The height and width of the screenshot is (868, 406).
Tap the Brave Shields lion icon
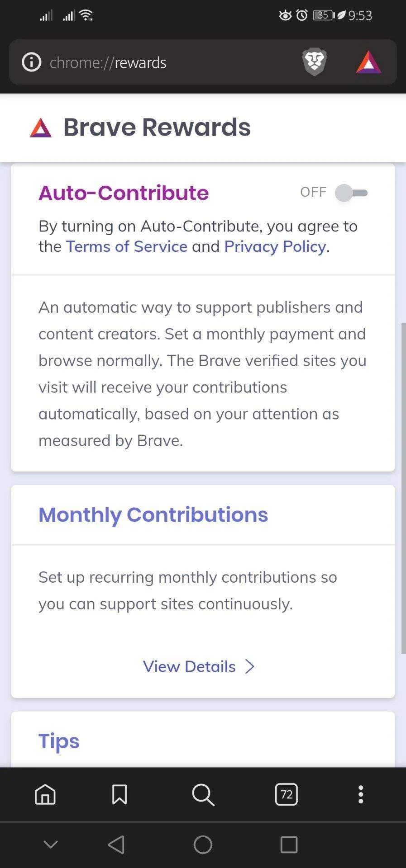click(x=315, y=62)
